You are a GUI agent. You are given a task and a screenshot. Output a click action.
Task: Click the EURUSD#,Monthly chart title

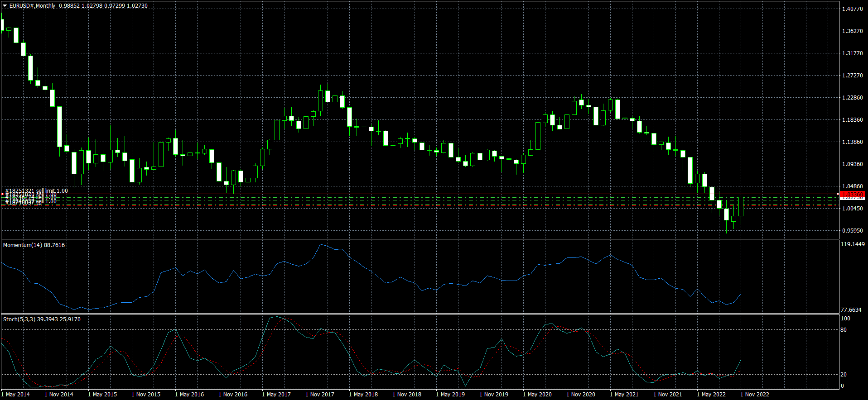tap(33, 6)
